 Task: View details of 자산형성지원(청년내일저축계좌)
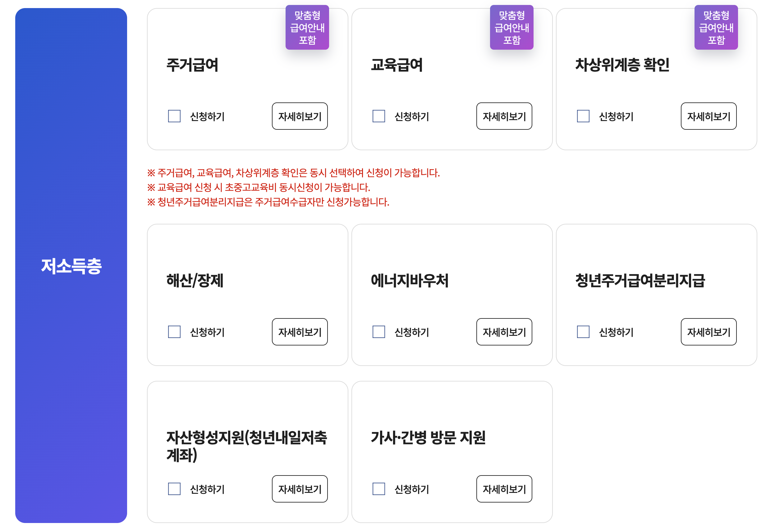299,489
